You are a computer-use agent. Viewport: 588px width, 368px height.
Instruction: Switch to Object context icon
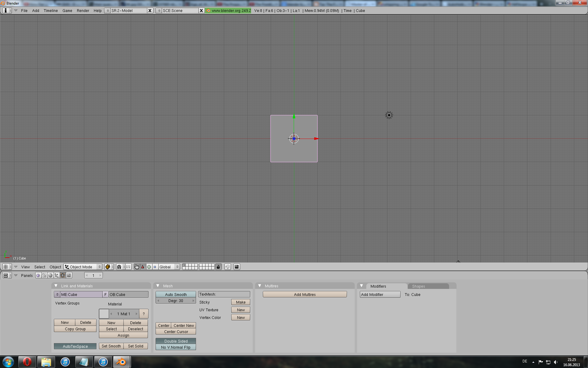(57, 275)
